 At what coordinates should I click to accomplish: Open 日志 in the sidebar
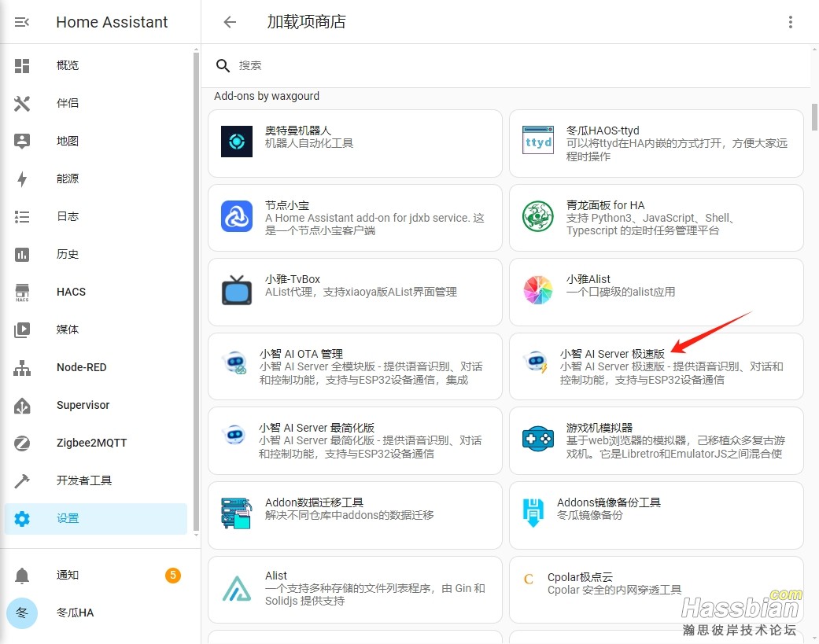tap(96, 216)
